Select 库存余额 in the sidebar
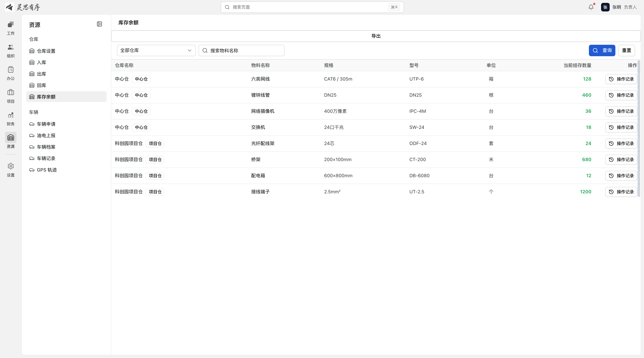This screenshot has height=358, width=644. tap(66, 97)
